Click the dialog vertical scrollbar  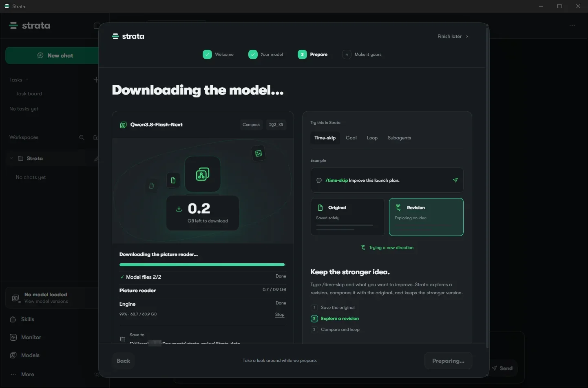point(487,187)
